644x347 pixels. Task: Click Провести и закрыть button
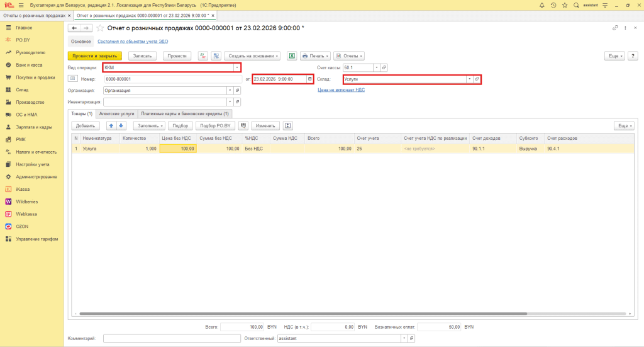pos(94,55)
